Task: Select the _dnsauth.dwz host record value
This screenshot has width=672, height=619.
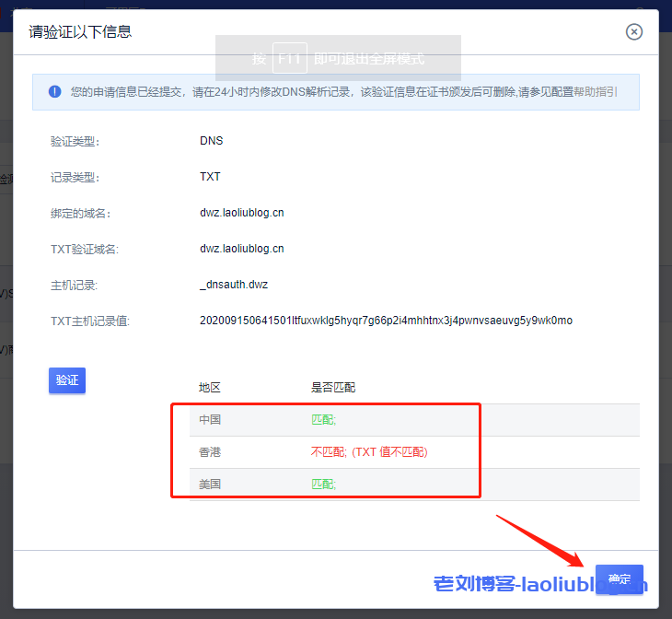Action: click(x=232, y=285)
